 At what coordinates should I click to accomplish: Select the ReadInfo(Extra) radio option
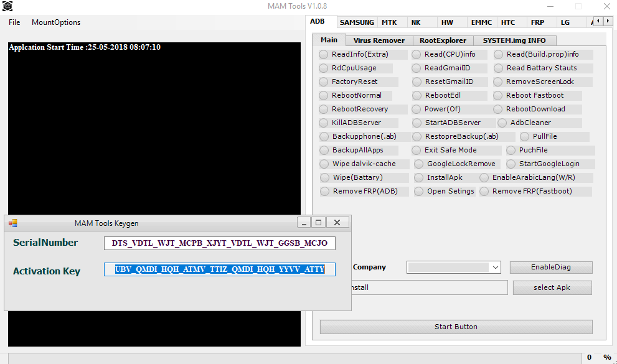324,54
